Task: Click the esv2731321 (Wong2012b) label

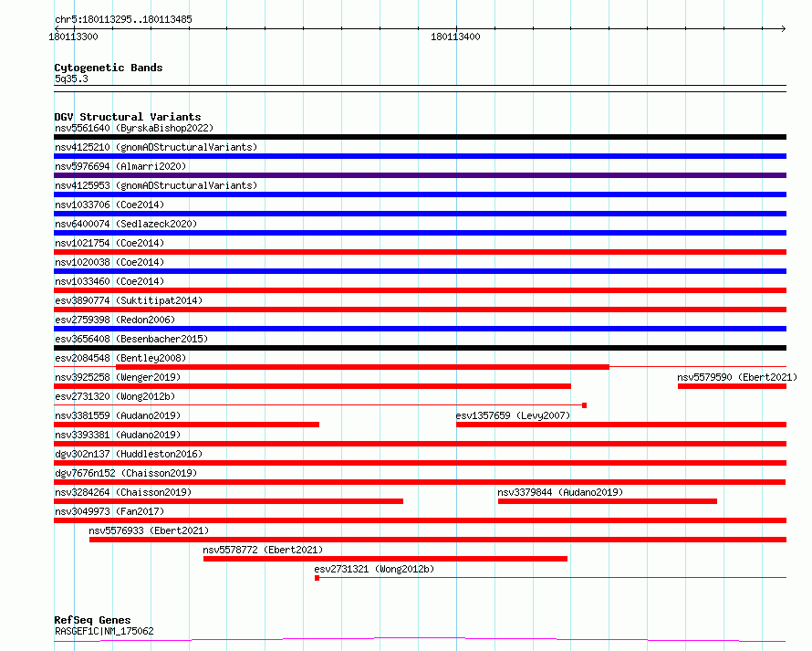Action: tap(374, 569)
